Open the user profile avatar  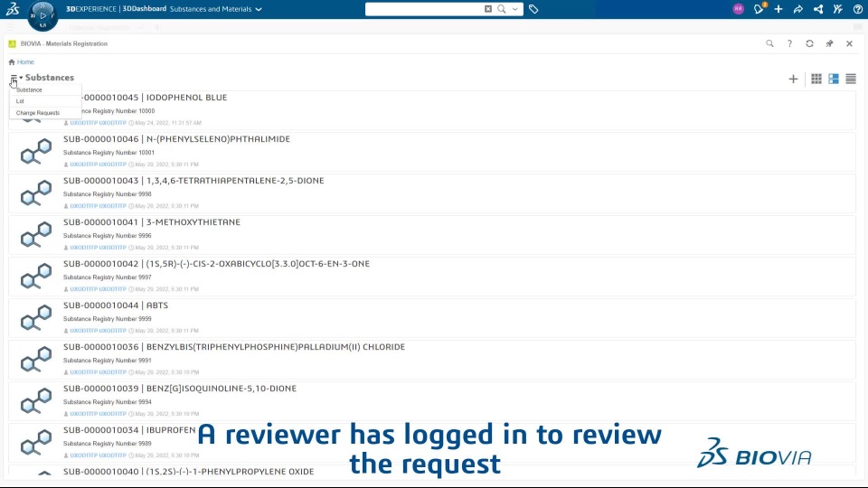pos(738,9)
